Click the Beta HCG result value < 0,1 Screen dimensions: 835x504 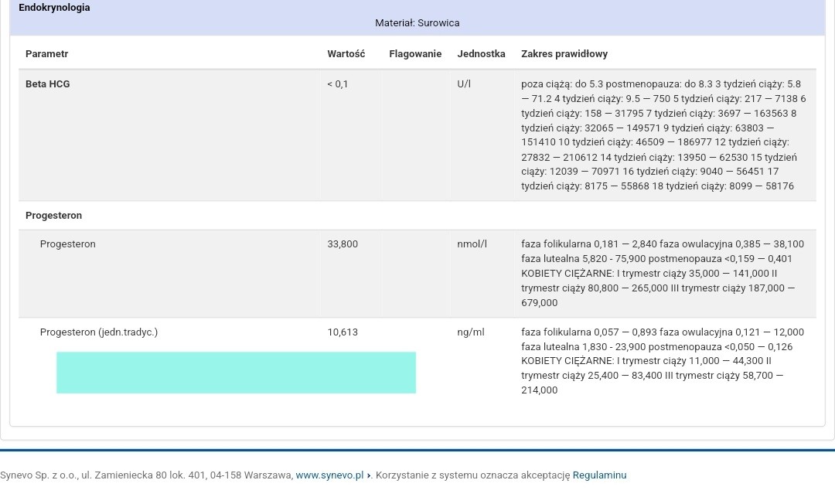tap(337, 84)
